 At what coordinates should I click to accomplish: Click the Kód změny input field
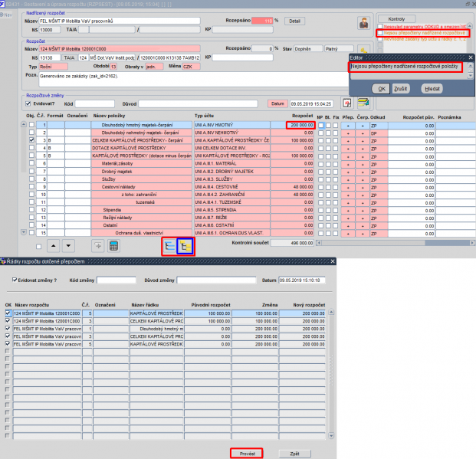(x=117, y=280)
